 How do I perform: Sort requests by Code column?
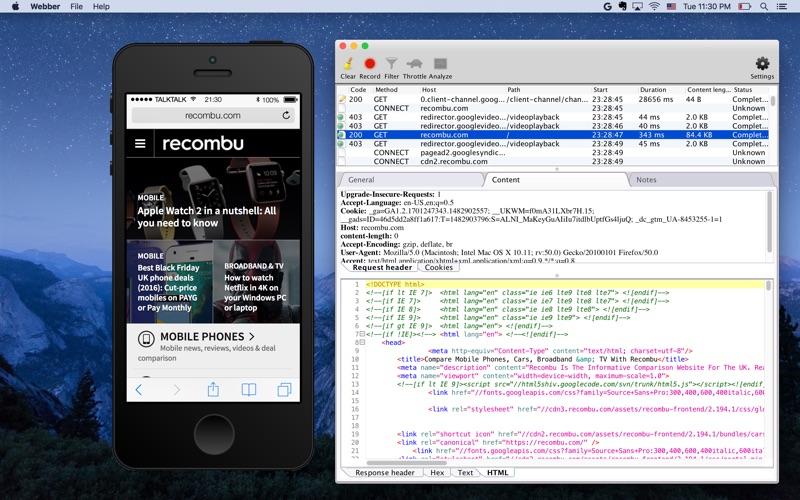click(359, 89)
